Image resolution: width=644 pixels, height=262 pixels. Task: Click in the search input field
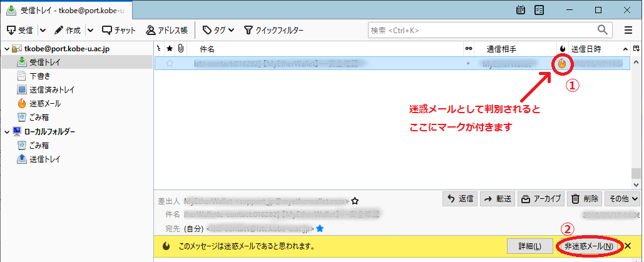[481, 29]
